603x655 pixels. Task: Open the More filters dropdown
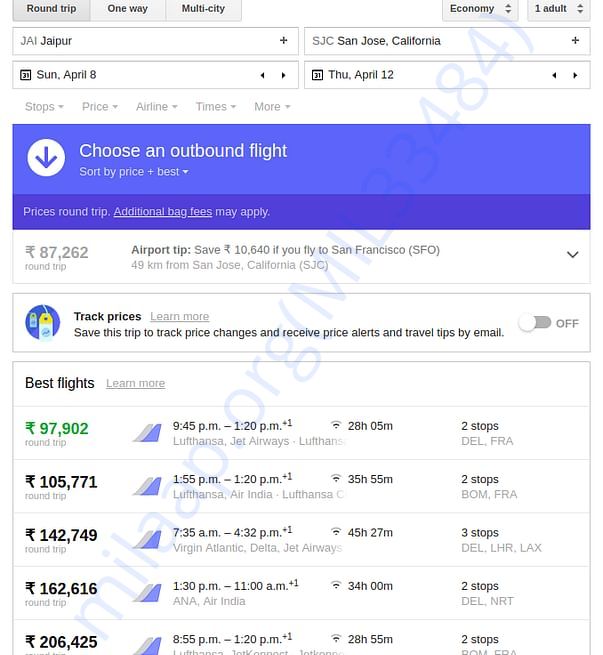[x=272, y=107]
